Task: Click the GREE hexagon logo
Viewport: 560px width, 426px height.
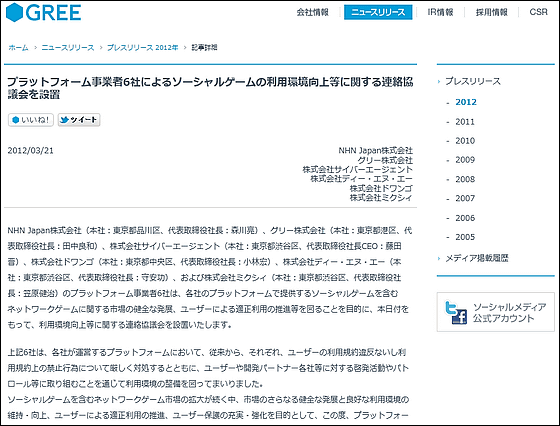Action: click(x=15, y=12)
